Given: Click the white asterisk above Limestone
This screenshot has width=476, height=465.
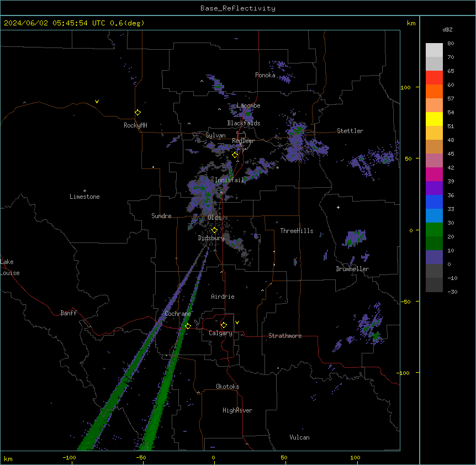Looking at the screenshot, I should [x=84, y=191].
